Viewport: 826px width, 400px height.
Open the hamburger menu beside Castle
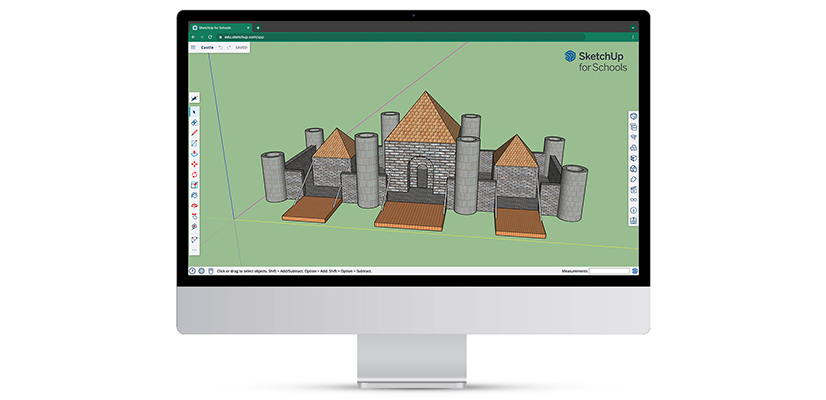click(193, 47)
